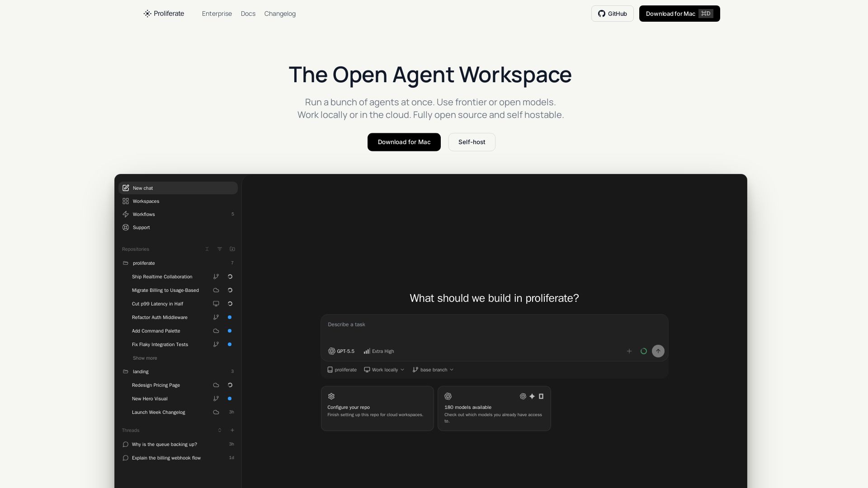Click the spinner icon on Migrate Billing row

(230, 290)
